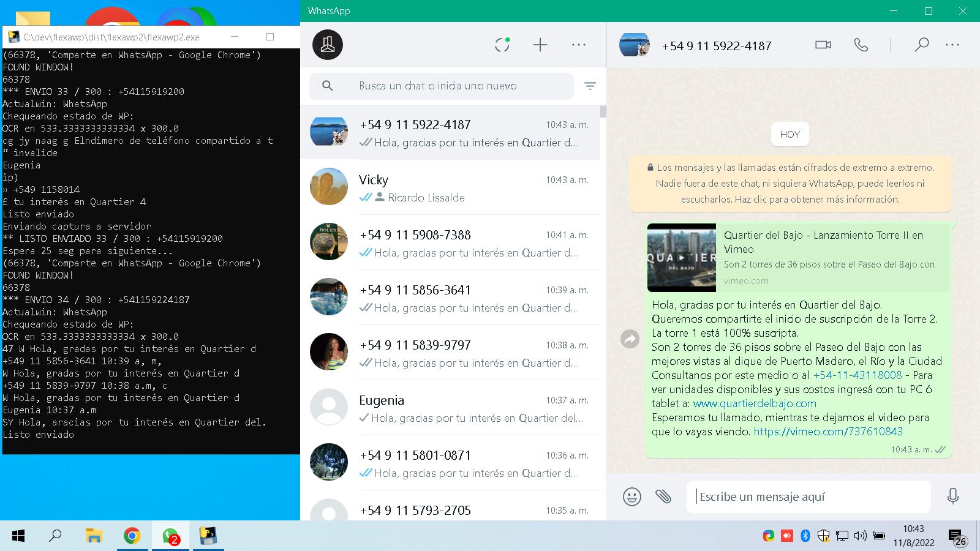Forward the Quartier message with the arrow icon
This screenshot has width=980, height=551.
click(x=630, y=339)
